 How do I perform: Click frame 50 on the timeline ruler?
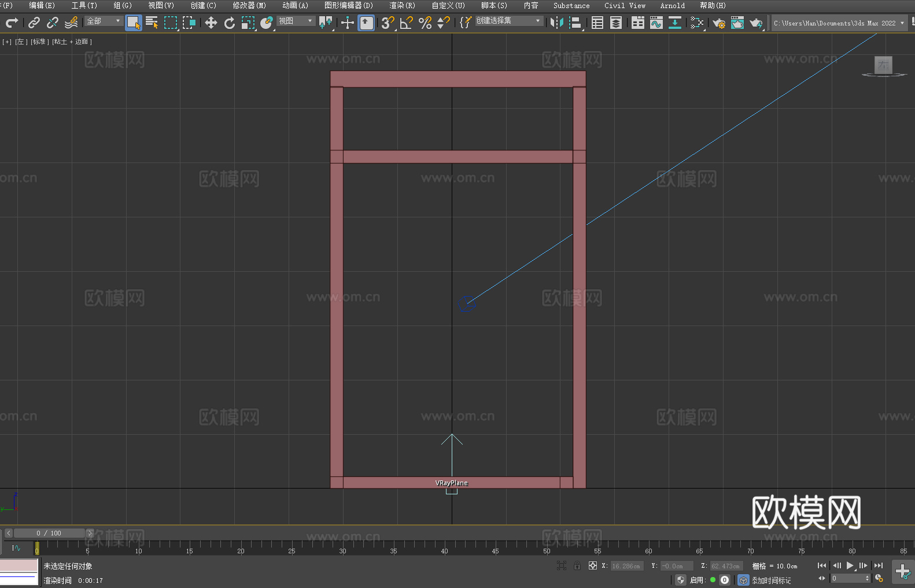pyautogui.click(x=547, y=551)
